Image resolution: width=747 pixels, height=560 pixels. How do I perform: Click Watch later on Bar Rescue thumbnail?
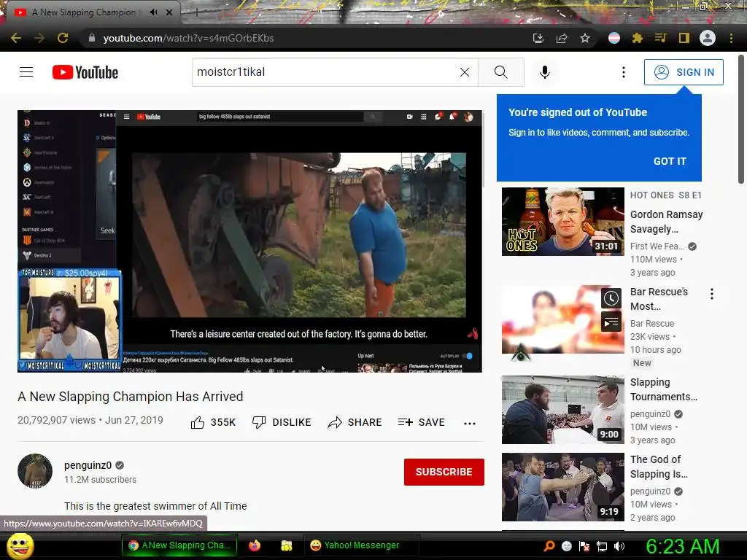[611, 298]
